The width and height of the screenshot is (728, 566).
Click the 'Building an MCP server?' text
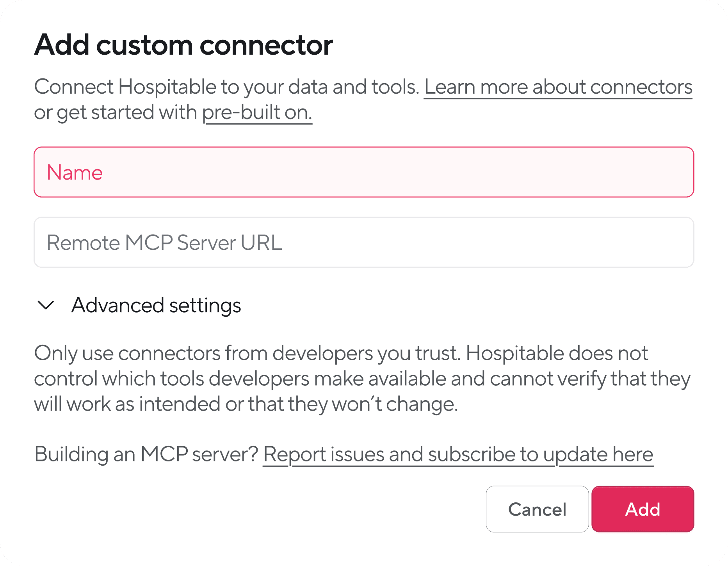[146, 454]
